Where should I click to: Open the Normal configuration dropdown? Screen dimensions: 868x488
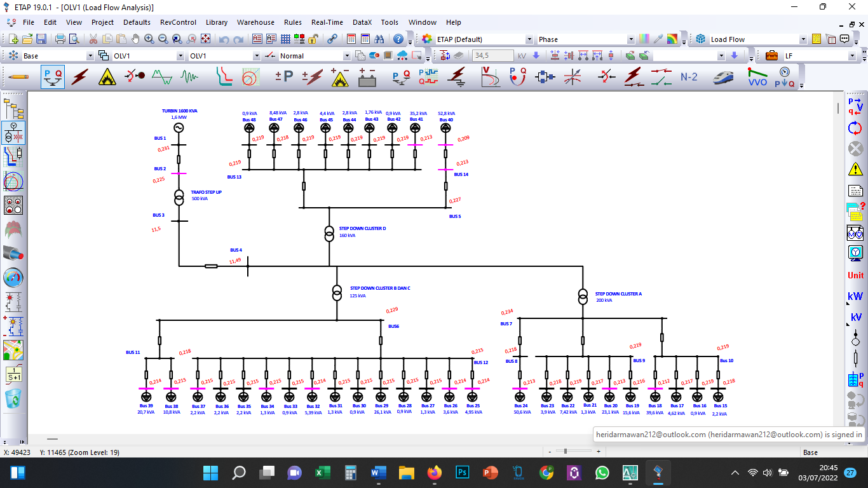(x=346, y=56)
